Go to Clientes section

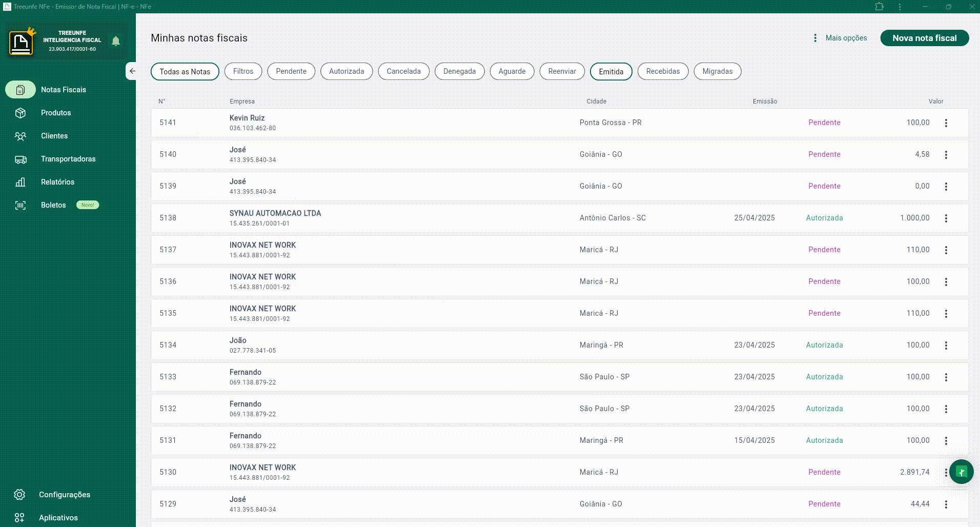(x=54, y=136)
